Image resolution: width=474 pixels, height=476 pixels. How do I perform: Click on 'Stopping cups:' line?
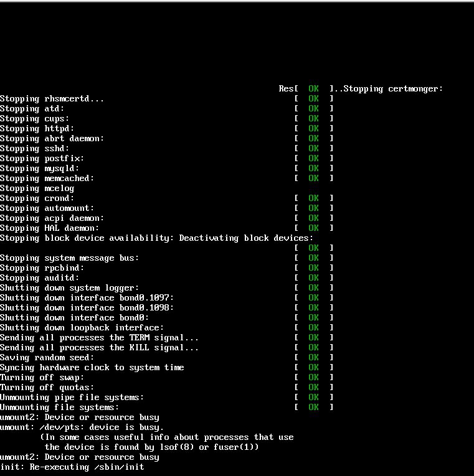click(35, 119)
